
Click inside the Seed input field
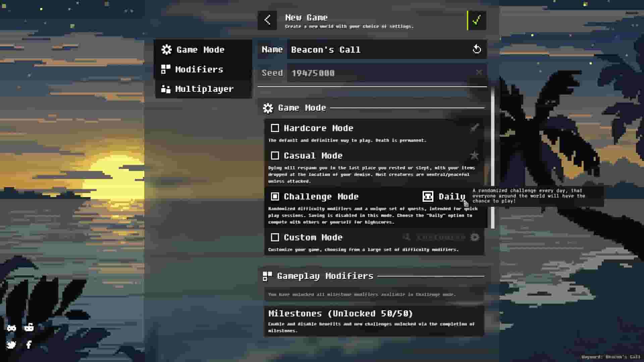tap(369, 73)
